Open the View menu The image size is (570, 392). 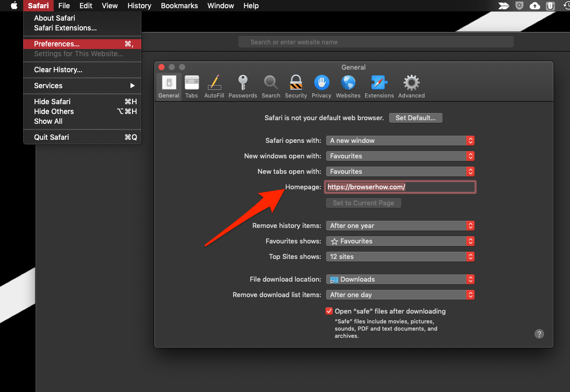109,6
